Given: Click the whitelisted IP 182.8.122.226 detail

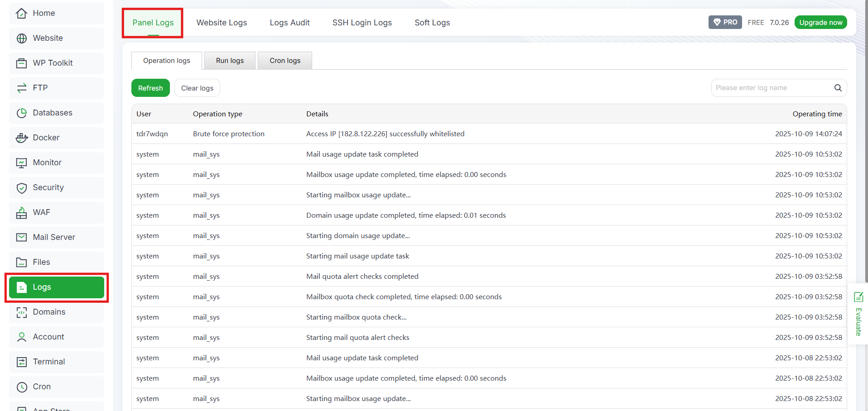Looking at the screenshot, I should click(385, 134).
